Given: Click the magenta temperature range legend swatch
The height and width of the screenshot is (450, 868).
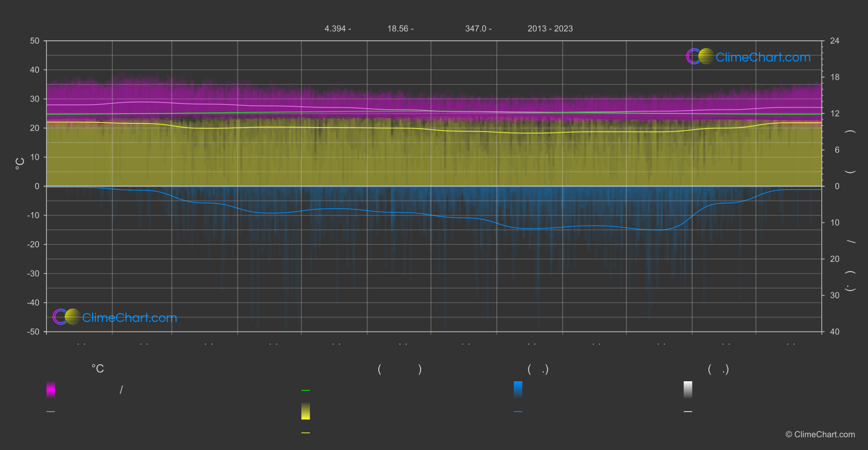Looking at the screenshot, I should click(x=51, y=389).
